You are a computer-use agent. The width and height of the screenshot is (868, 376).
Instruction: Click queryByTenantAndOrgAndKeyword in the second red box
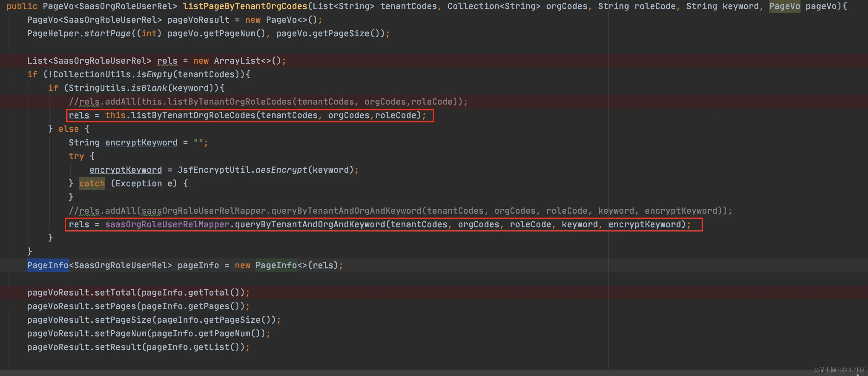310,225
